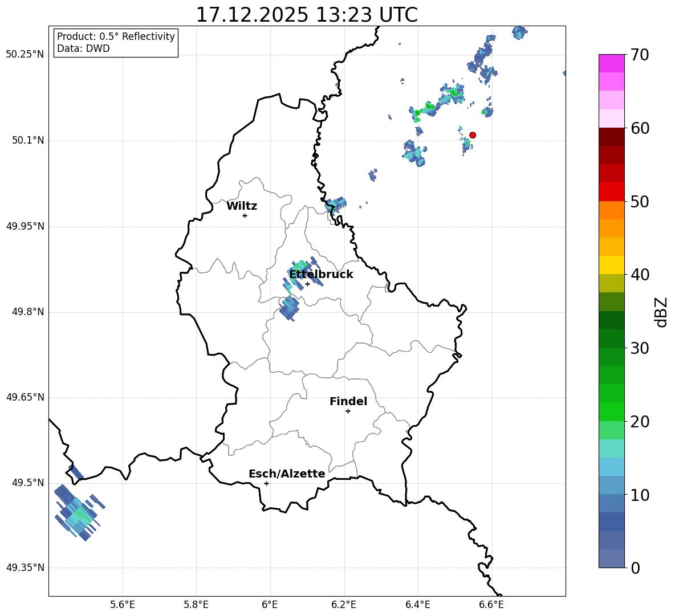Click the 6.4°E longitude label
Screen dimensions: 675x616
click(417, 605)
